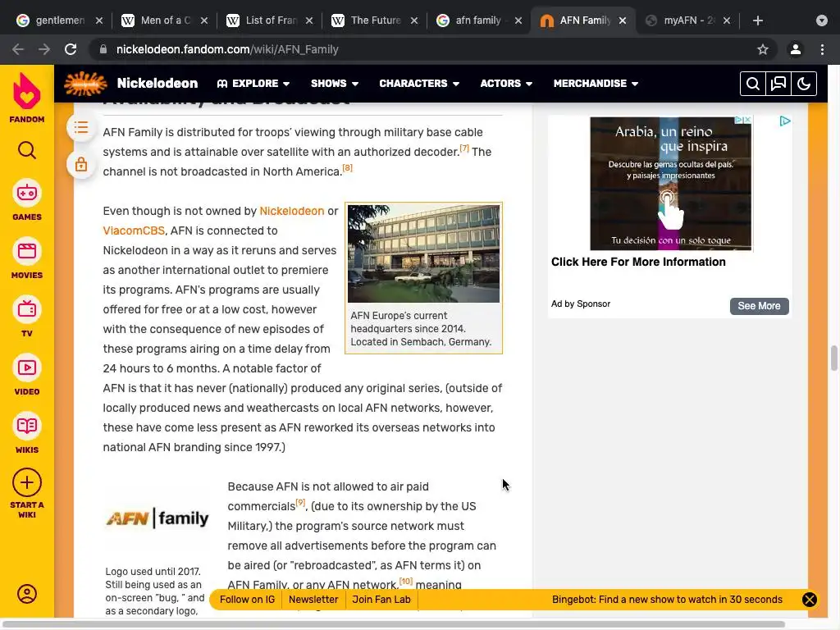Image resolution: width=840 pixels, height=630 pixels.
Task: Click the horizontal scrollbar at bottom
Action: point(394,624)
